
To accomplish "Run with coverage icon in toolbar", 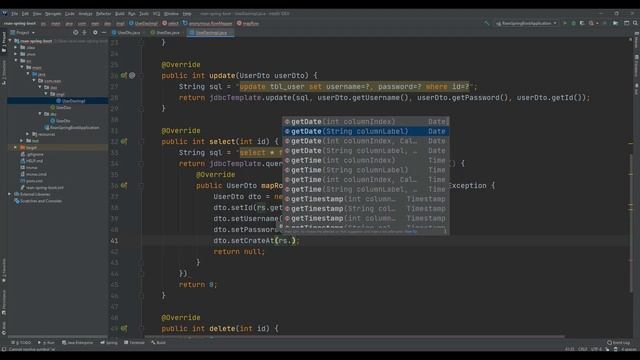I will [582, 23].
